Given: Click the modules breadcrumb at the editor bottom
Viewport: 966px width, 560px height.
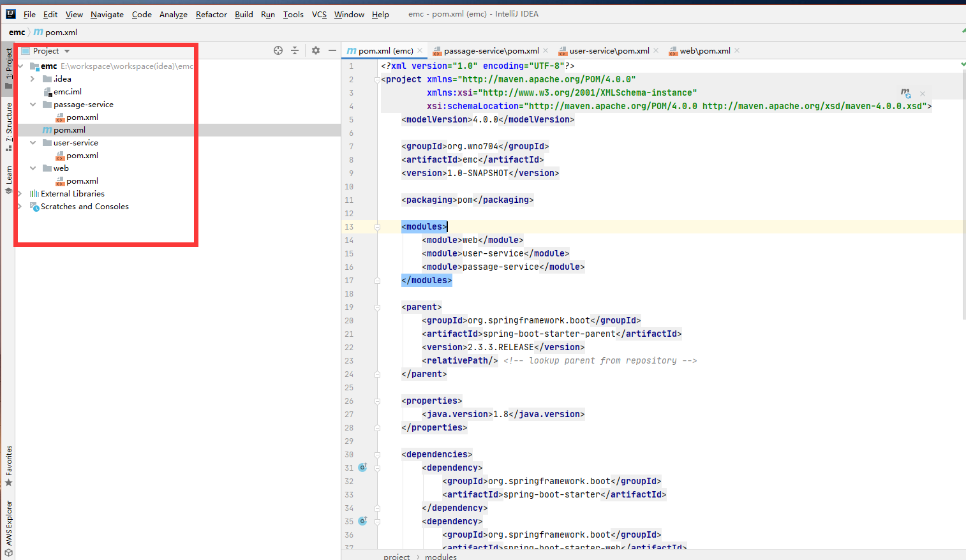Looking at the screenshot, I should pyautogui.click(x=440, y=556).
